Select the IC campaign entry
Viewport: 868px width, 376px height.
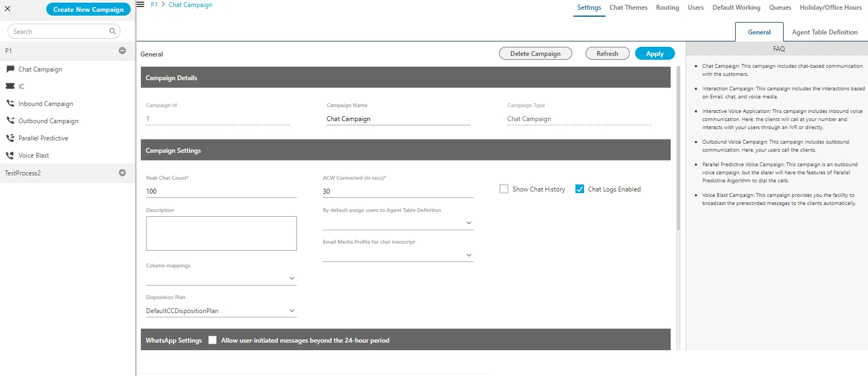pyautogui.click(x=21, y=87)
